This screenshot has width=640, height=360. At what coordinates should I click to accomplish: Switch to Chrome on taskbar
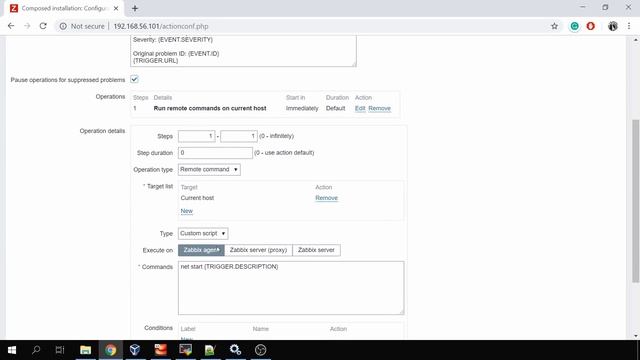tap(110, 350)
